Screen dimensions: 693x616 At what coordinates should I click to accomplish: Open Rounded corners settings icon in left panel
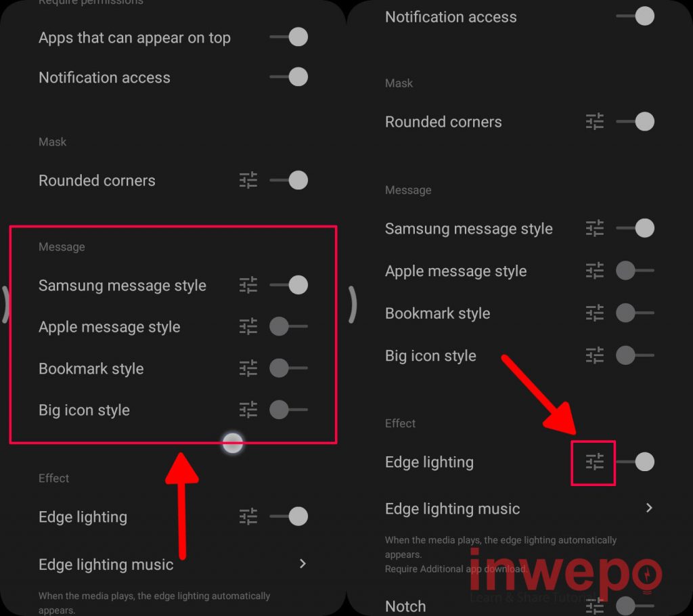tap(248, 181)
